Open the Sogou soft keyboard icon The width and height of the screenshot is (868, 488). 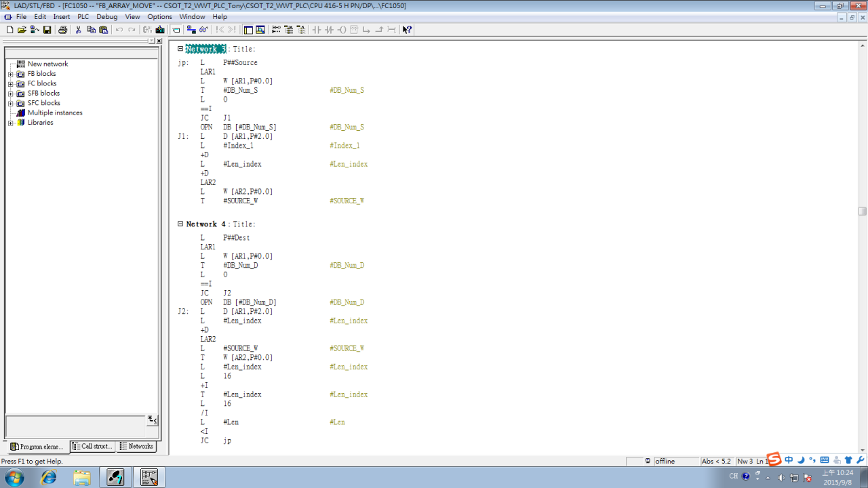(825, 460)
